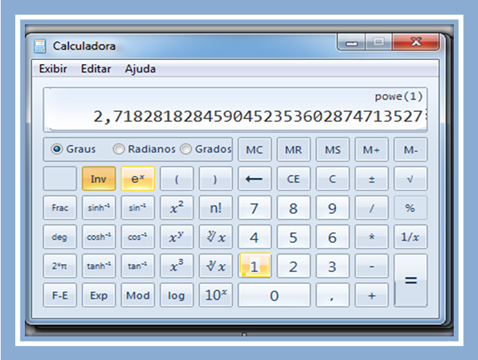Open the Exibir menu

point(53,69)
